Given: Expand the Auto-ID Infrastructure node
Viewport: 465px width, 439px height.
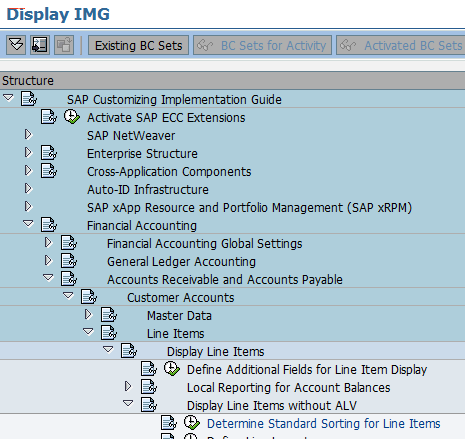Looking at the screenshot, I should (x=28, y=189).
